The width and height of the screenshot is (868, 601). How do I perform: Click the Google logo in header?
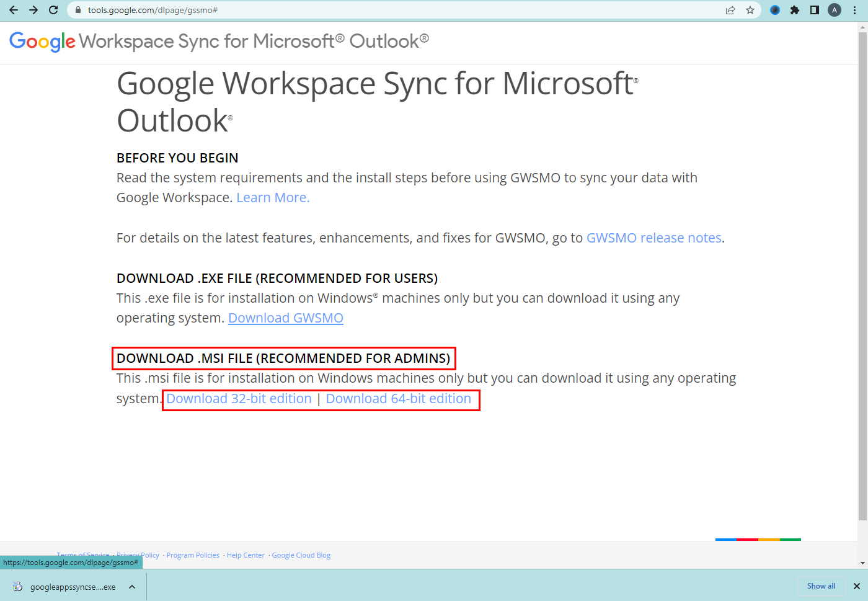(x=42, y=42)
